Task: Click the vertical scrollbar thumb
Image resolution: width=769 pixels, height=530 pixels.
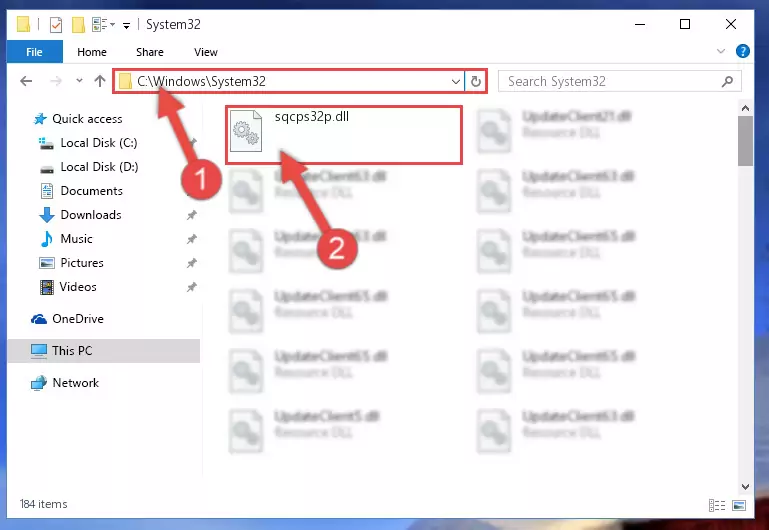Action: [x=745, y=141]
